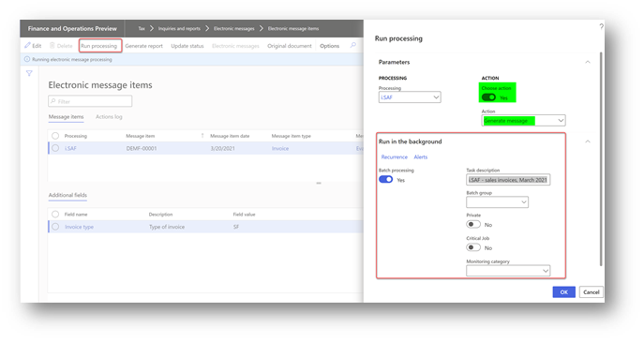Open the Recurrence settings link
Image resolution: width=644 pixels, height=342 pixels.
point(395,157)
